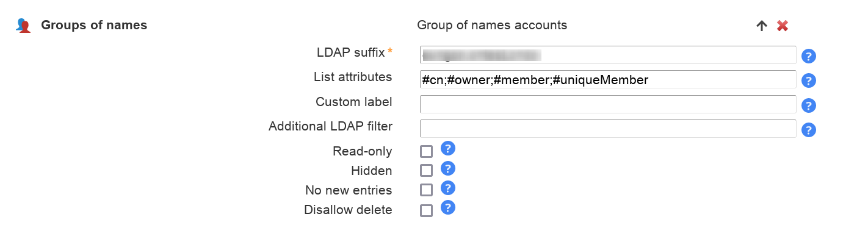Focus the LDAP suffix input field
The width and height of the screenshot is (868, 239).
(608, 55)
